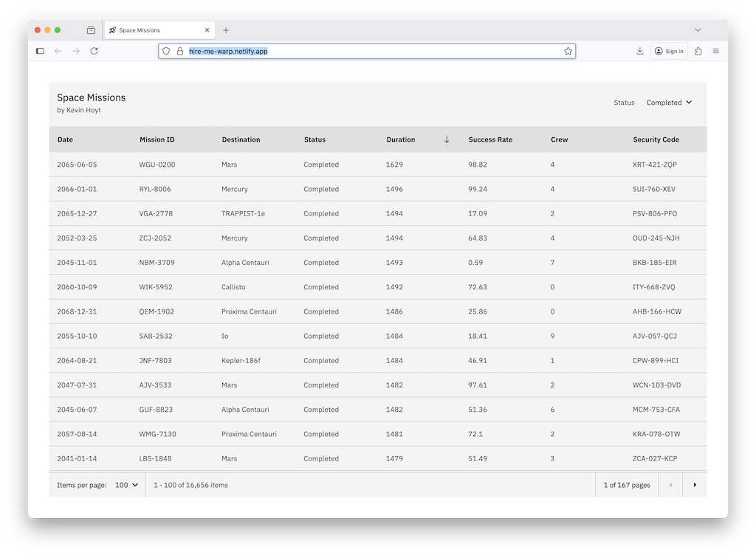This screenshot has height=555, width=756.
Task: Bookmark this page with the star icon
Action: tap(568, 51)
